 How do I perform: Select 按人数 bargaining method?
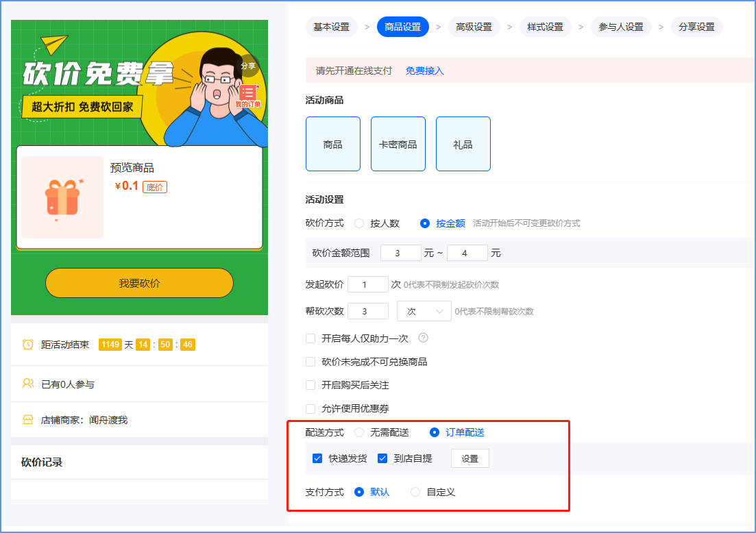coord(359,223)
